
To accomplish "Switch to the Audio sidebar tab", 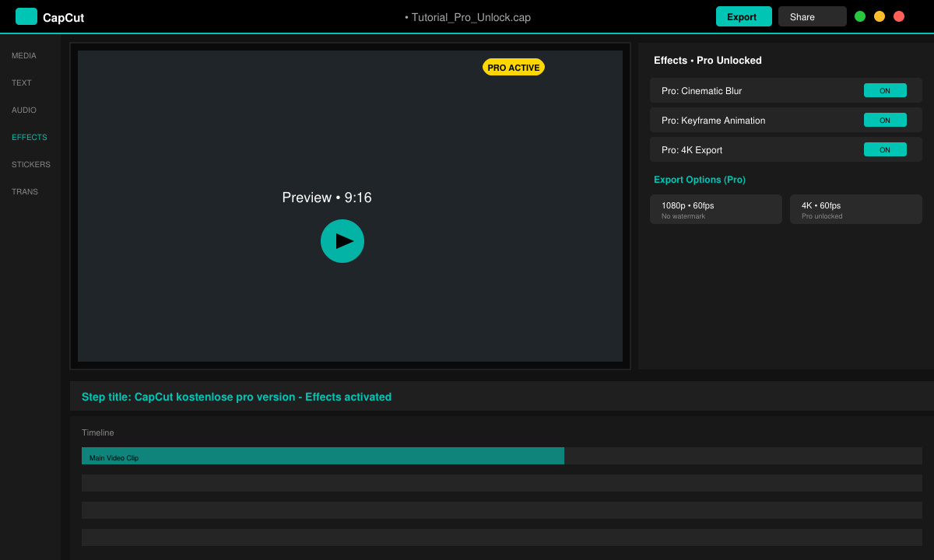I will tap(24, 110).
